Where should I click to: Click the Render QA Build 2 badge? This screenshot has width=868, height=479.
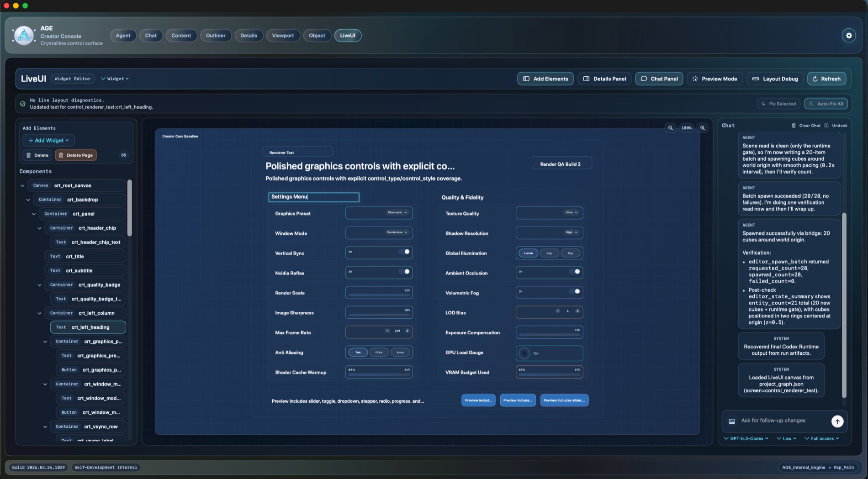tap(561, 164)
